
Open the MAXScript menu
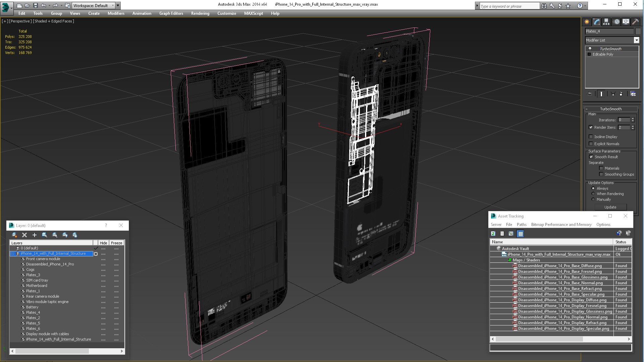(254, 13)
